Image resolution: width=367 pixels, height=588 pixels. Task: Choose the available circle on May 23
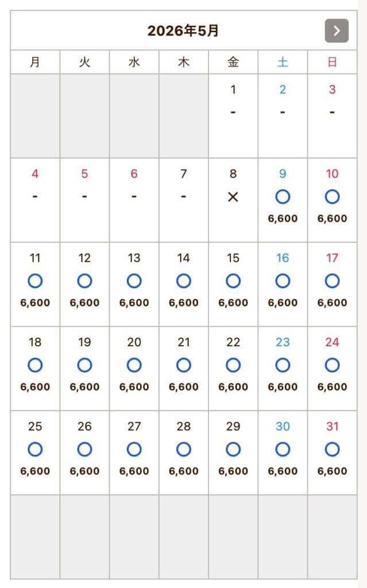283,365
